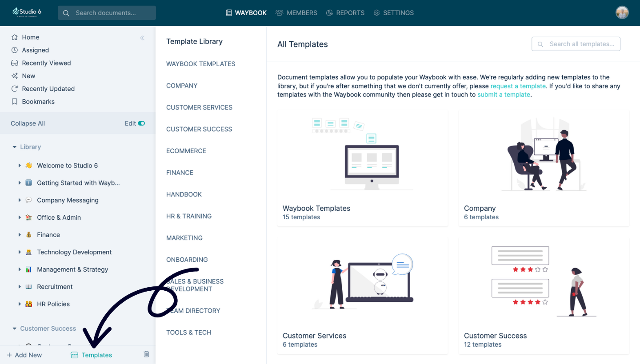Select the Waybook book icon in top navigation
This screenshot has width=640, height=364.
pyautogui.click(x=228, y=13)
